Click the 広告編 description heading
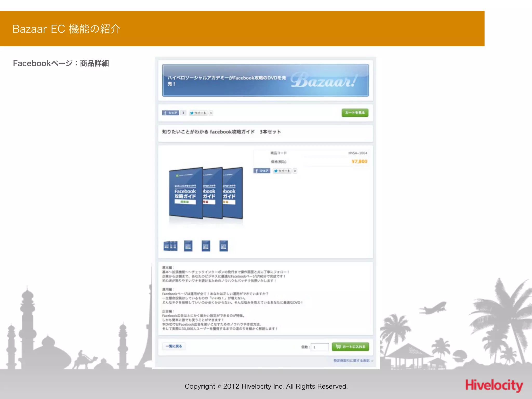Screen dimensions: 532x399 pos(168,311)
